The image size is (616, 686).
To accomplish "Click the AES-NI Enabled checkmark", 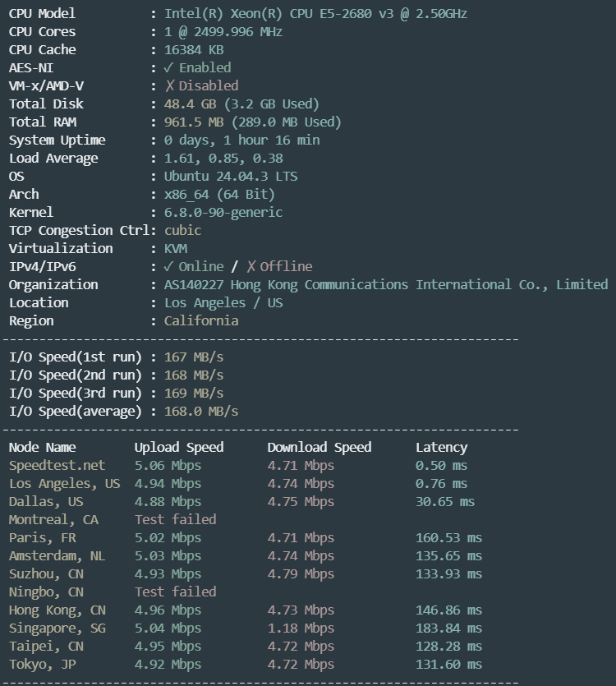I will [x=169, y=68].
